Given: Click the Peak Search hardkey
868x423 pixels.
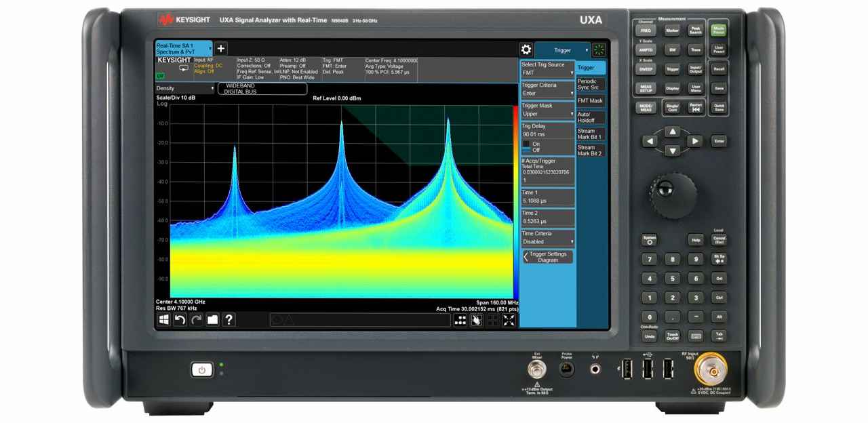Looking at the screenshot, I should 696,31.
